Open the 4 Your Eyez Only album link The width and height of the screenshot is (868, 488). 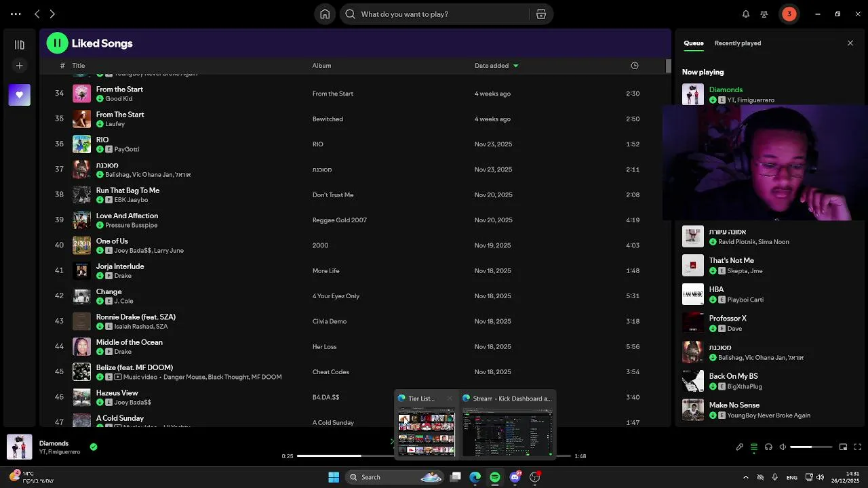(336, 296)
